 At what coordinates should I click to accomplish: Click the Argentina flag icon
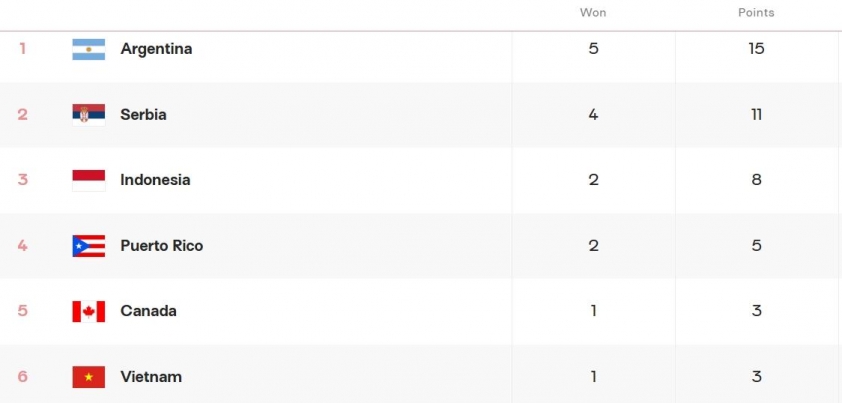89,49
